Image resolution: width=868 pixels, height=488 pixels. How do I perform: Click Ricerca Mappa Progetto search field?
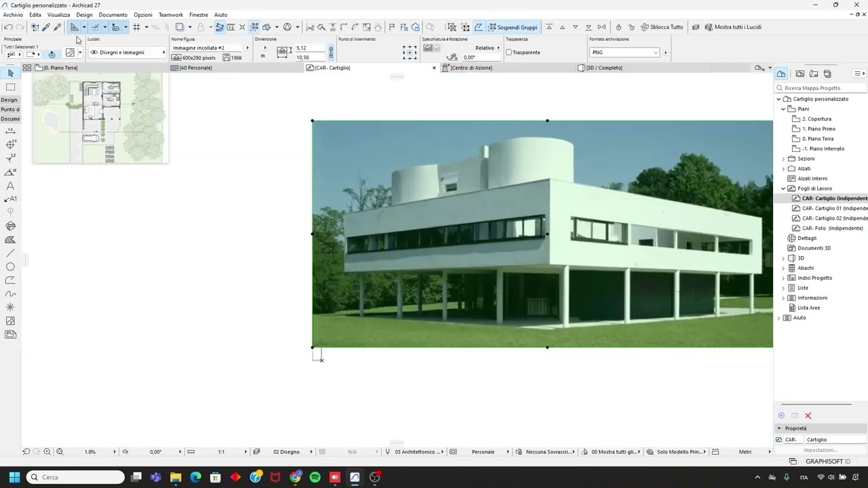pyautogui.click(x=821, y=88)
